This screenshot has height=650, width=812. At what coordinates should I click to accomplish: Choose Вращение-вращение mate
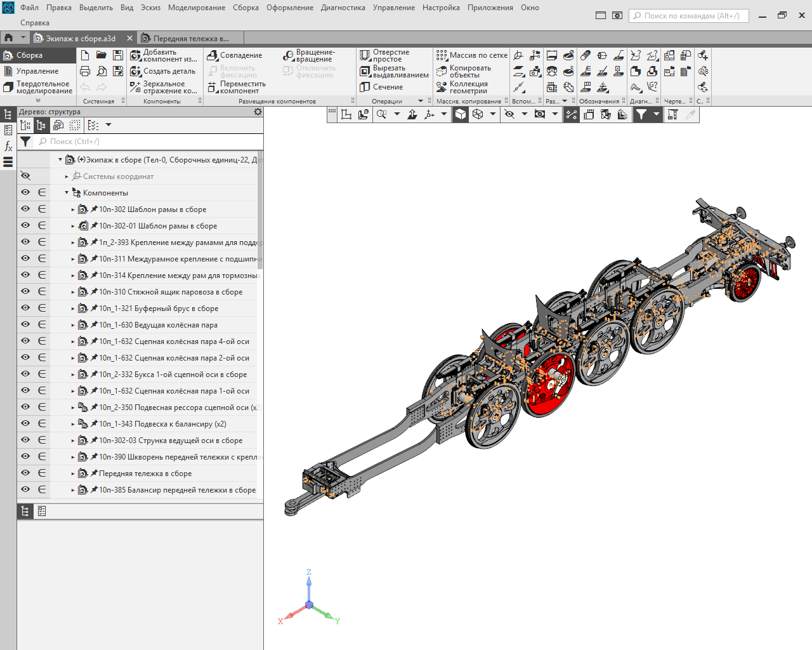point(310,56)
